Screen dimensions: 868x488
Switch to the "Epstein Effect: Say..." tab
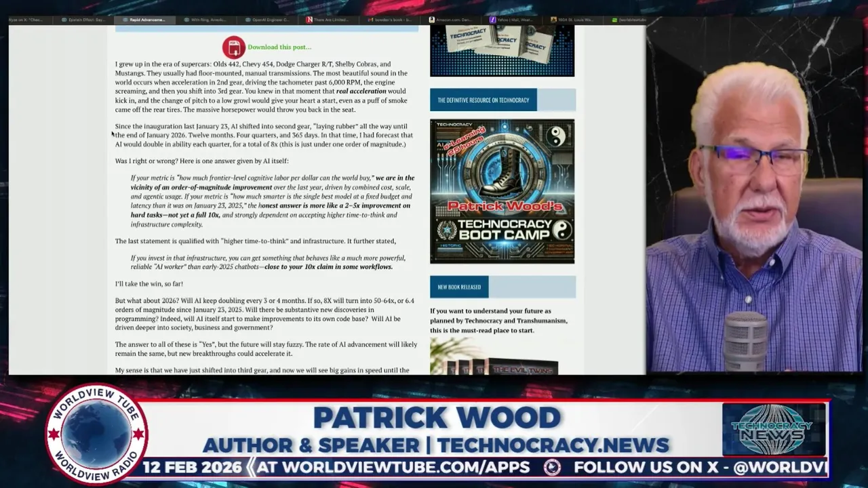83,20
